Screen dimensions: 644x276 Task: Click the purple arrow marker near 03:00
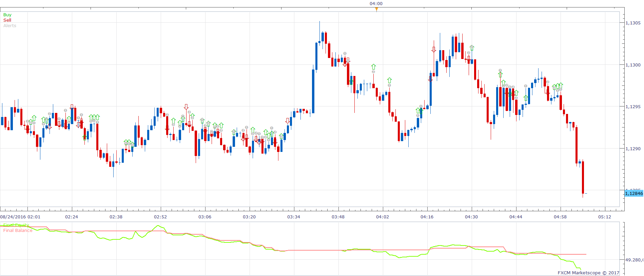pyautogui.click(x=186, y=107)
